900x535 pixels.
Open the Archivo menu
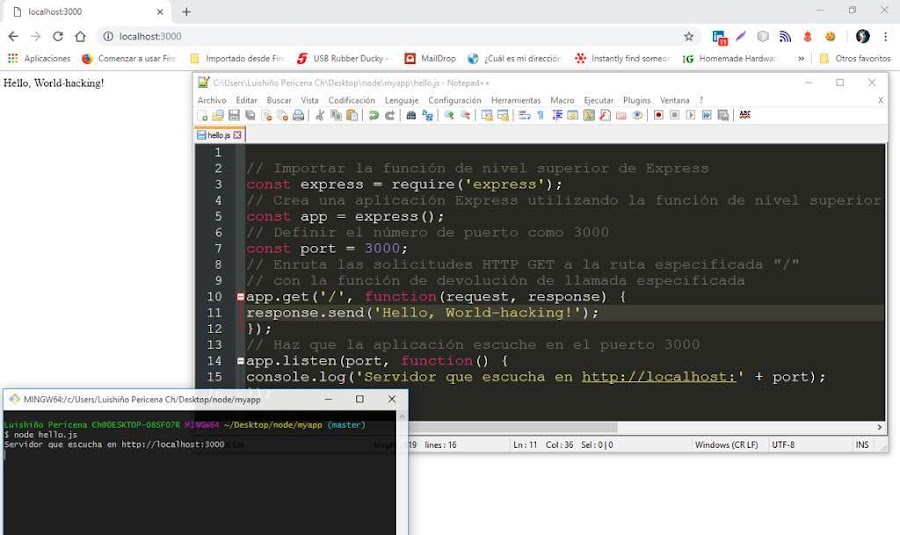[x=212, y=100]
